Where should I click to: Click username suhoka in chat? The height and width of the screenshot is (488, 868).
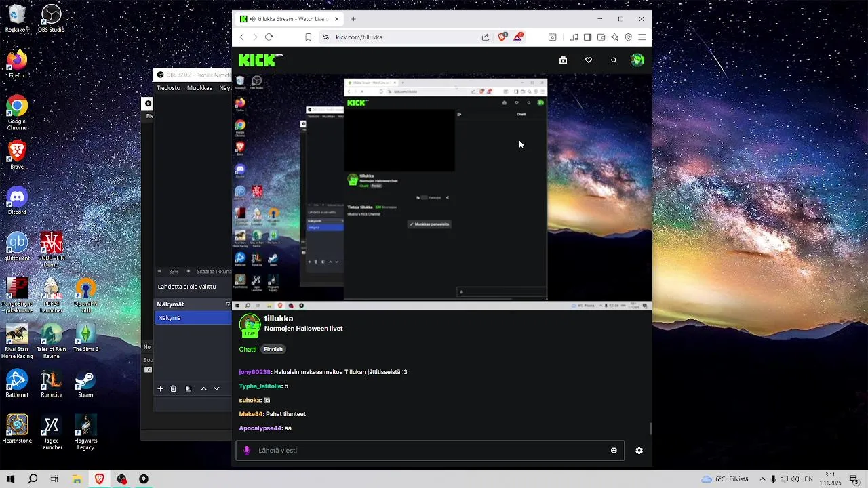click(x=250, y=401)
